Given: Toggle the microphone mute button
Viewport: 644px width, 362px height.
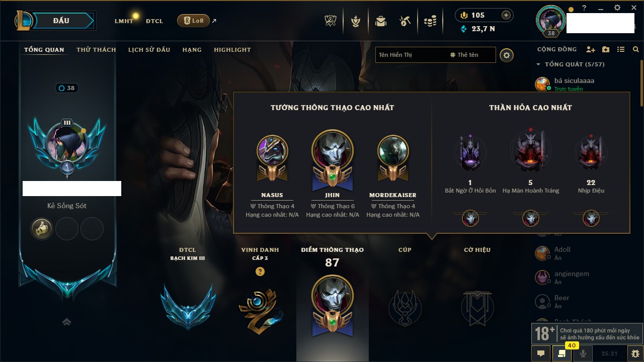Looking at the screenshot, I should pyautogui.click(x=583, y=353).
